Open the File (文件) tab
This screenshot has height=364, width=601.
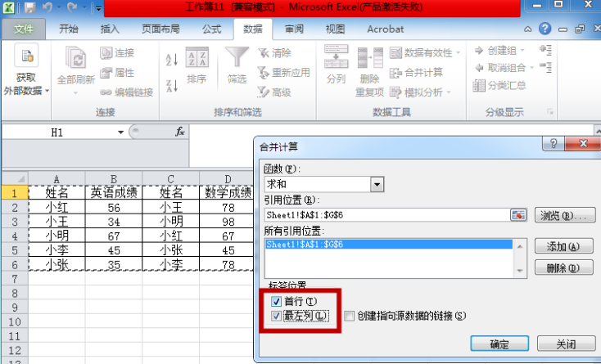24,29
